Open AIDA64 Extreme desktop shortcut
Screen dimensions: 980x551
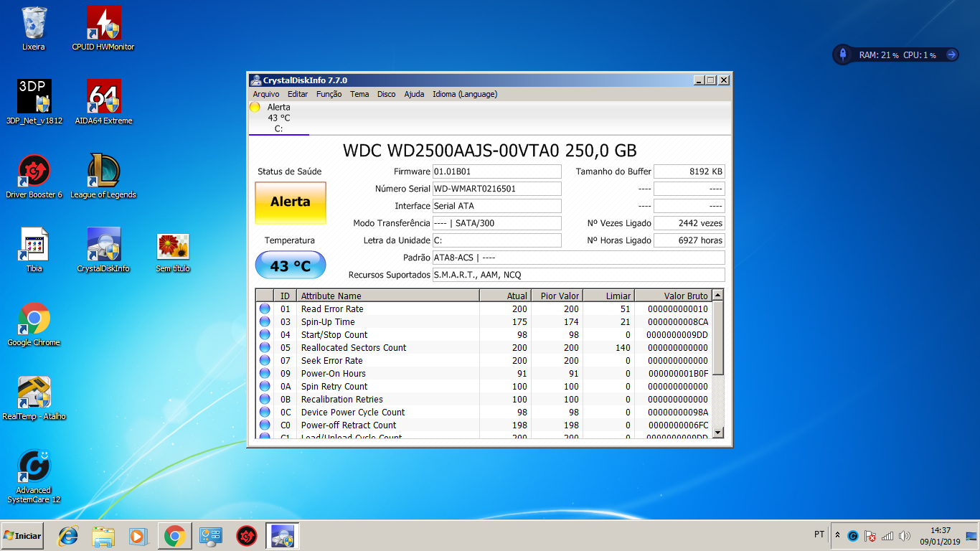pyautogui.click(x=103, y=102)
